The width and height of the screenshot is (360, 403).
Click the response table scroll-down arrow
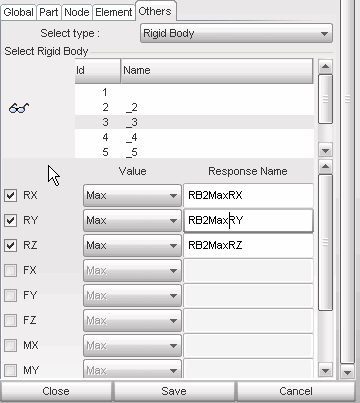(325, 370)
